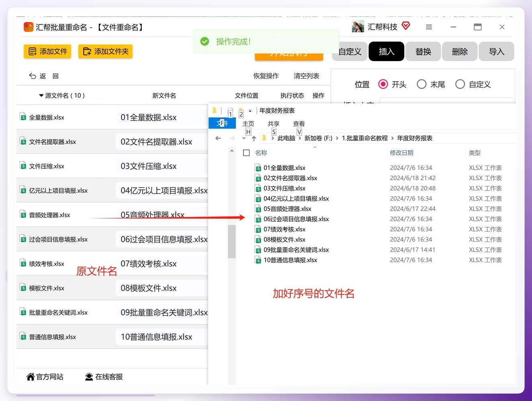
Task: Click the 添加文件 button
Action: click(x=47, y=51)
